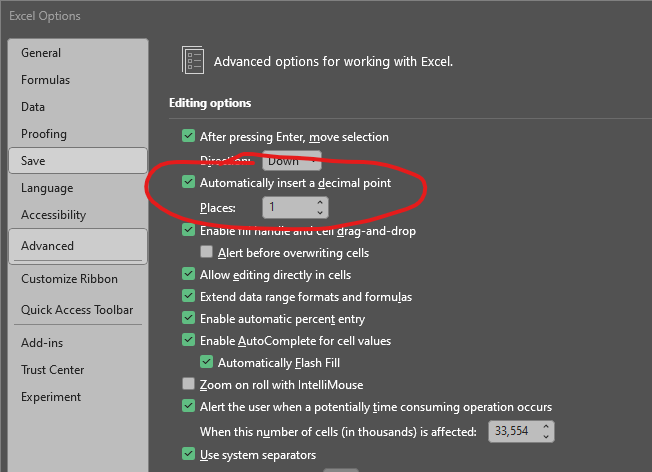This screenshot has width=652, height=472.
Task: Toggle Enable fill handle and drag-and-drop
Action: [x=188, y=230]
